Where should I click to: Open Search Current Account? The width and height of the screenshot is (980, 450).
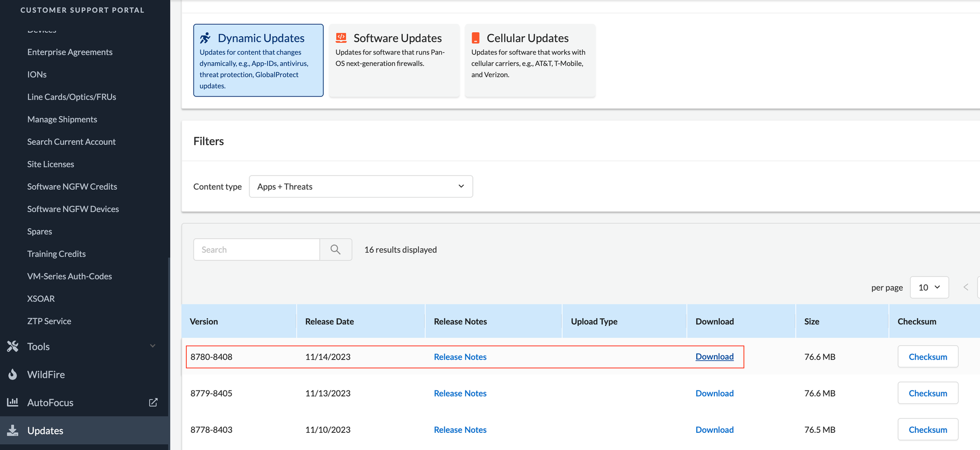point(72,142)
